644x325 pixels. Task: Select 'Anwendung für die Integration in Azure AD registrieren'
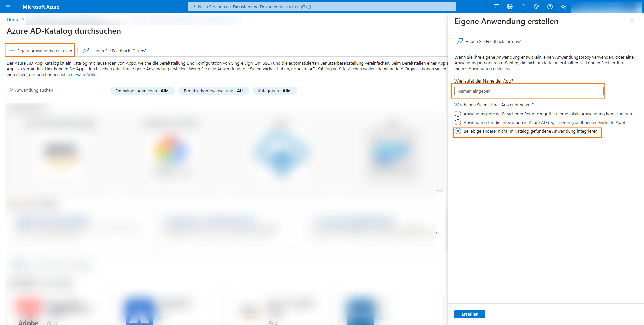pyautogui.click(x=458, y=123)
